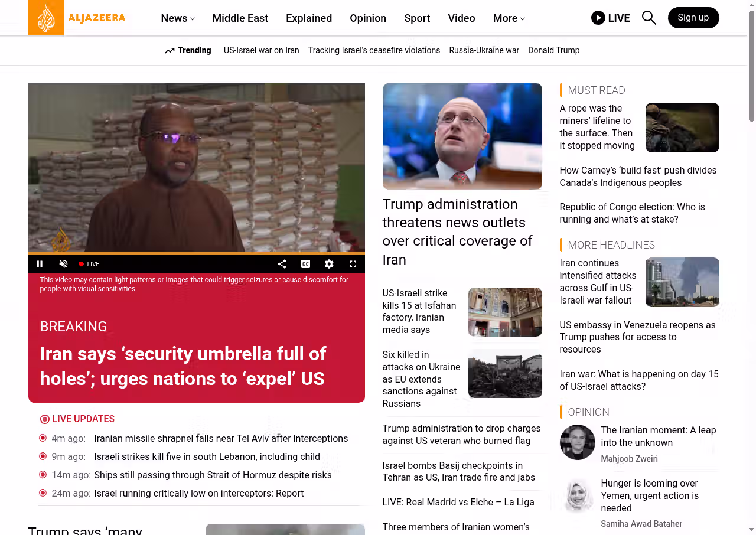Click the Sign up button
This screenshot has height=535, width=756.
(693, 18)
